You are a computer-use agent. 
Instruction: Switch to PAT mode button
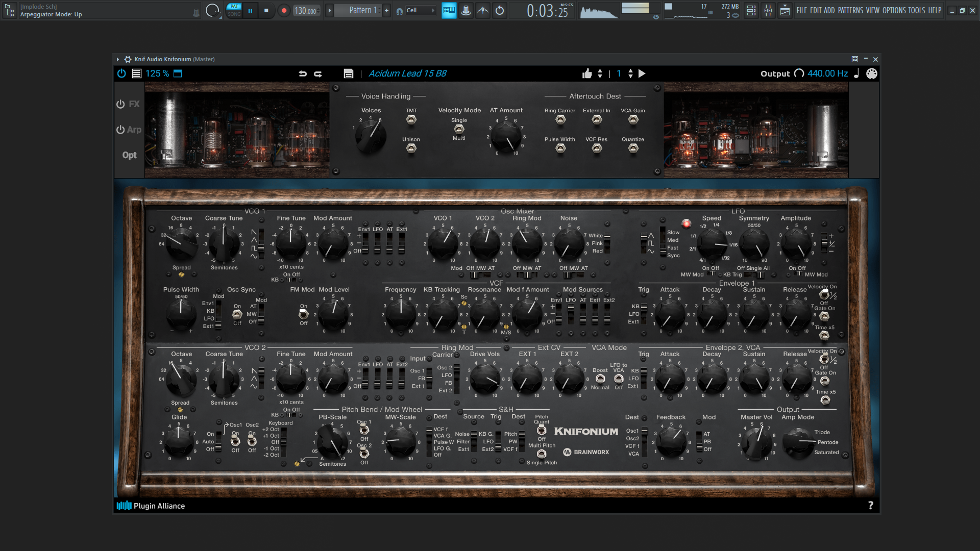(x=234, y=7)
